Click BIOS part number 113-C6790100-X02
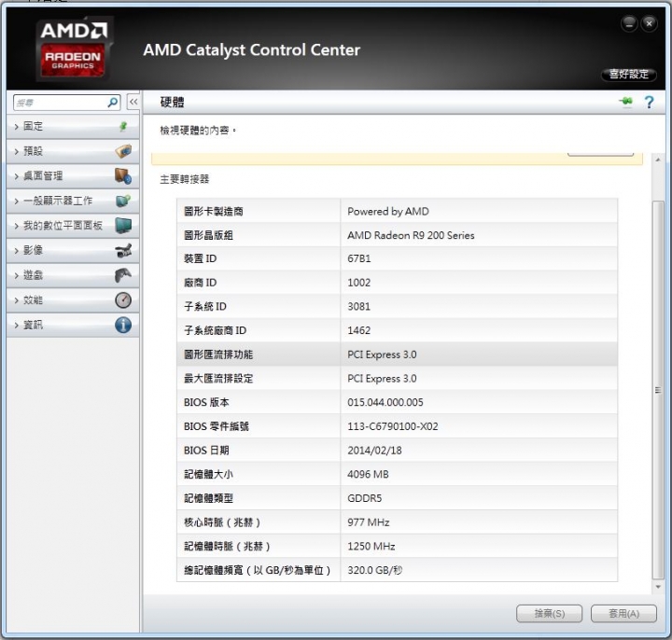Screen dimensions: 672x640 (393, 426)
